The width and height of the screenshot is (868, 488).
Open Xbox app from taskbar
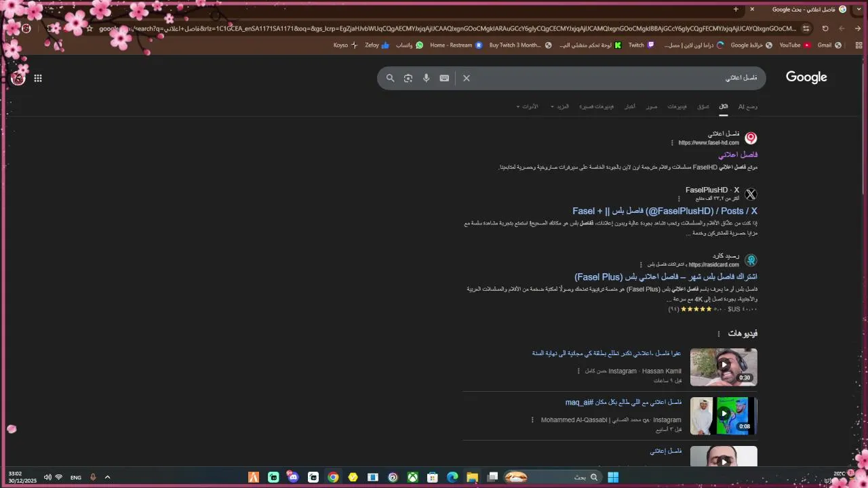(412, 477)
